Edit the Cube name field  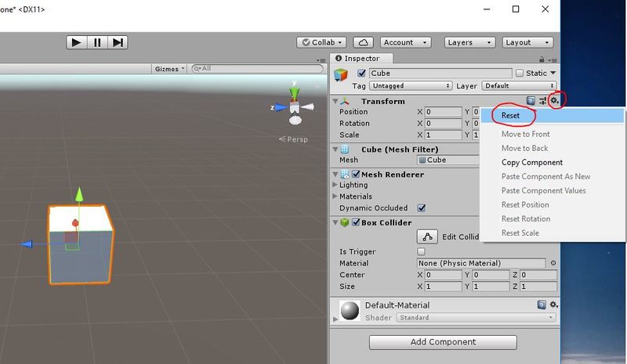pos(440,73)
